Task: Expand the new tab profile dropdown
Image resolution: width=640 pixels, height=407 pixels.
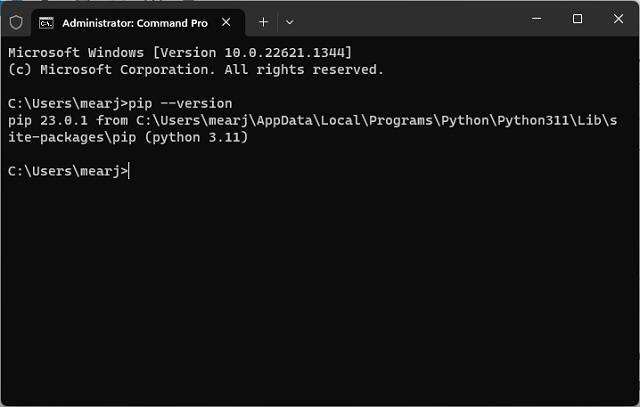Action: [290, 21]
